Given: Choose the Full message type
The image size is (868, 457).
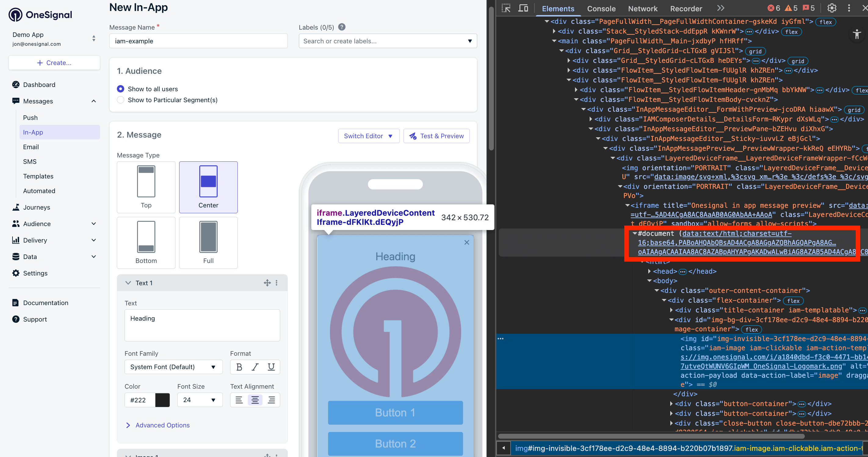Looking at the screenshot, I should point(208,243).
